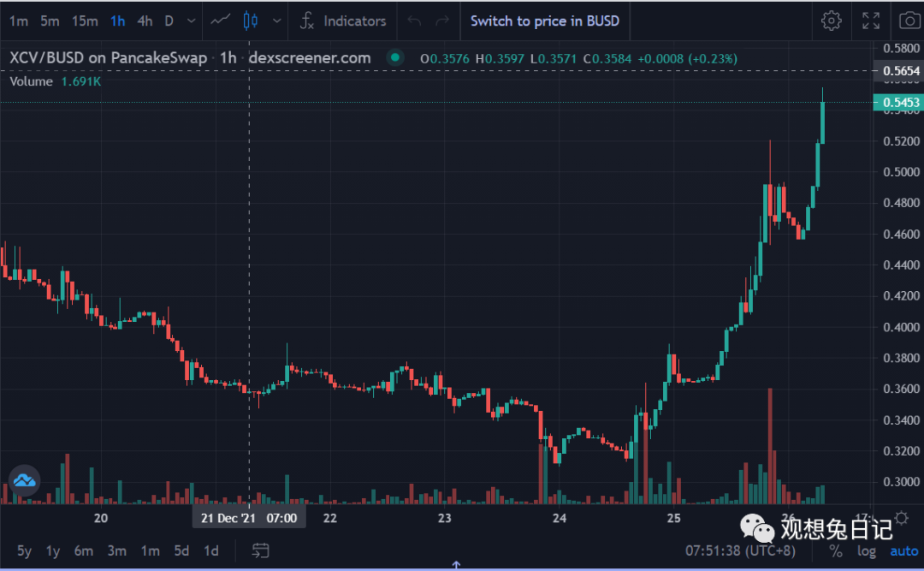
Task: Click the XCV/BUSD on PancakeSwap symbol title
Action: [x=109, y=58]
